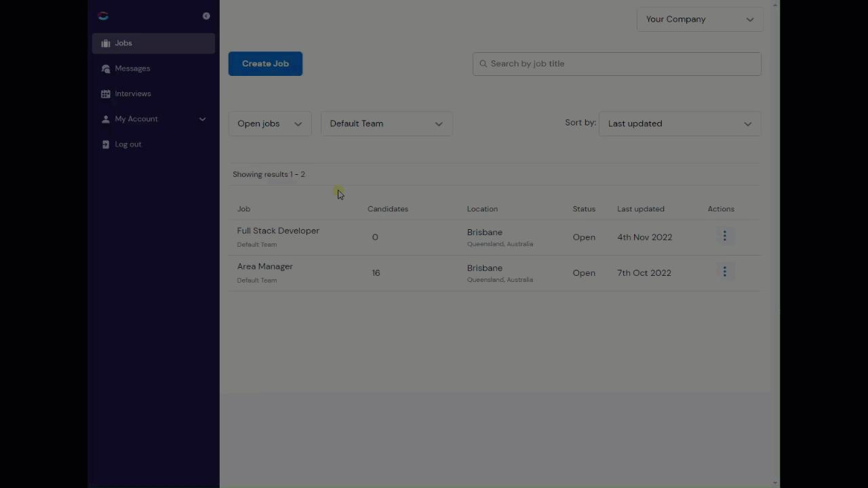The height and width of the screenshot is (488, 868).
Task: Open the Default Team dropdown
Action: (x=387, y=123)
